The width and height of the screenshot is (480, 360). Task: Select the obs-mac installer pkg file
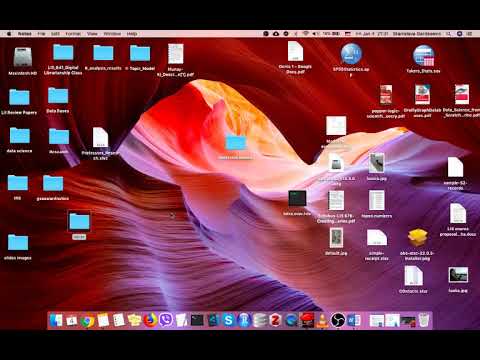[417, 238]
